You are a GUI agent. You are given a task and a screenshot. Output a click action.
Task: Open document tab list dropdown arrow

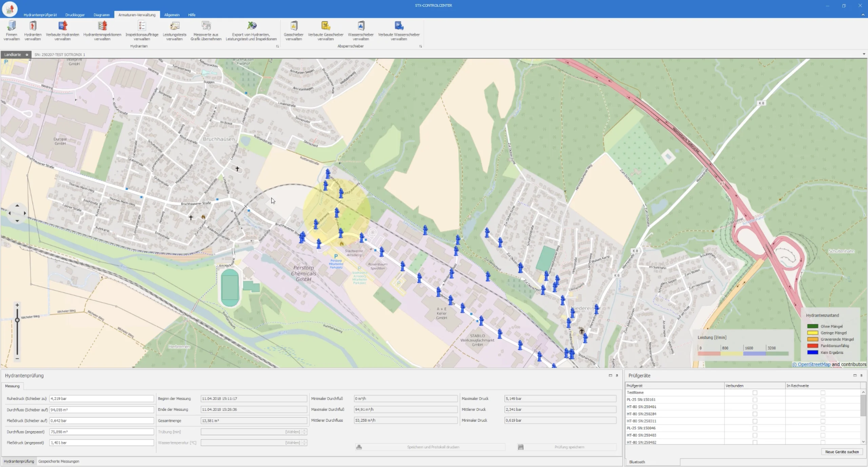(x=864, y=54)
